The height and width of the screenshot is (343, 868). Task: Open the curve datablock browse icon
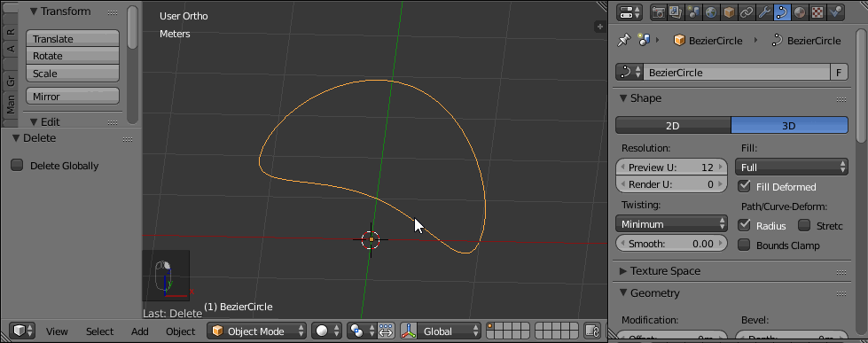[629, 72]
